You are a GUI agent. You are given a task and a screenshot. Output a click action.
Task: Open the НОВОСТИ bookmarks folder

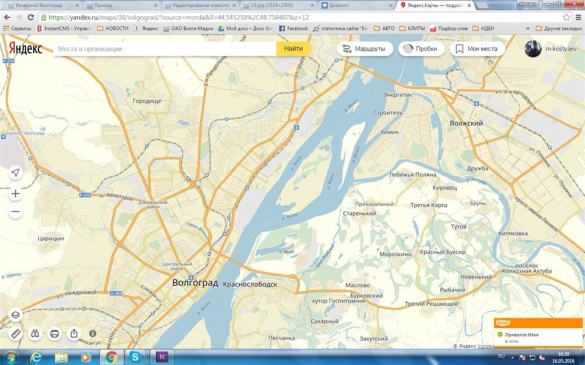(x=113, y=28)
